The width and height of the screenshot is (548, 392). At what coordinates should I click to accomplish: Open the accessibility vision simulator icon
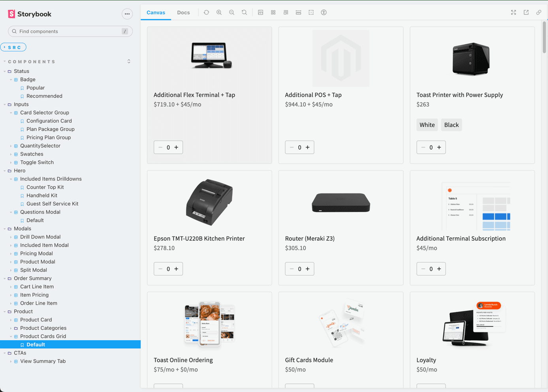coord(324,13)
